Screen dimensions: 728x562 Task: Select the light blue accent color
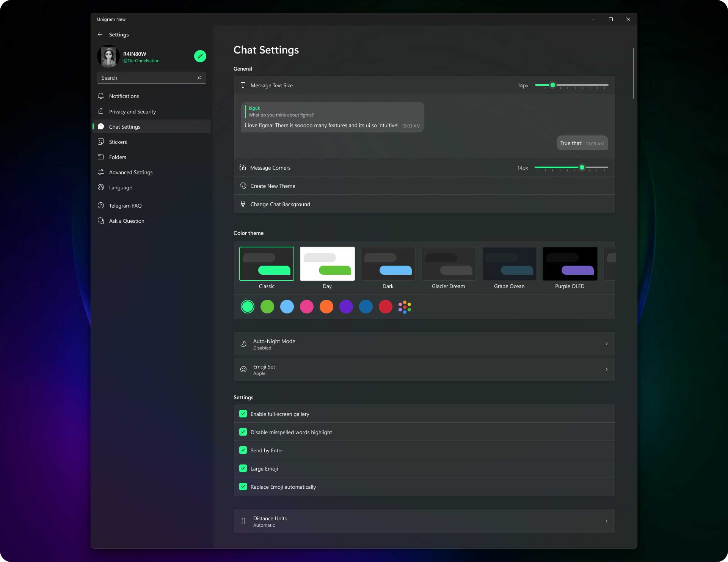coord(287,307)
